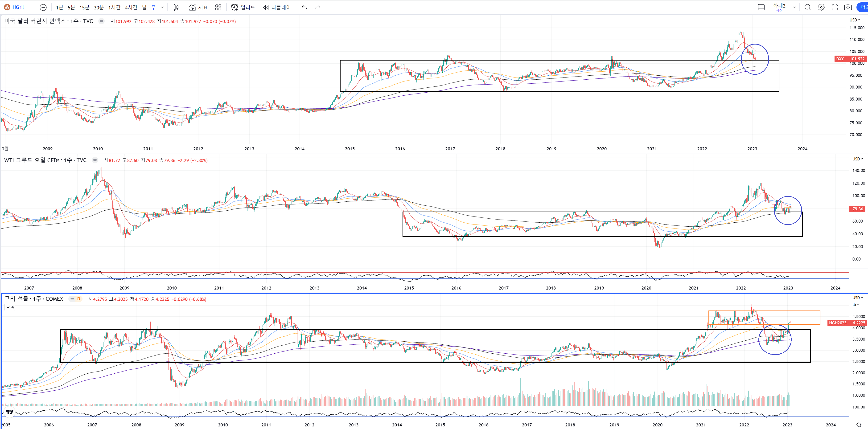Click the add symbol plus icon
Image resolution: width=868 pixels, height=429 pixels.
[43, 7]
